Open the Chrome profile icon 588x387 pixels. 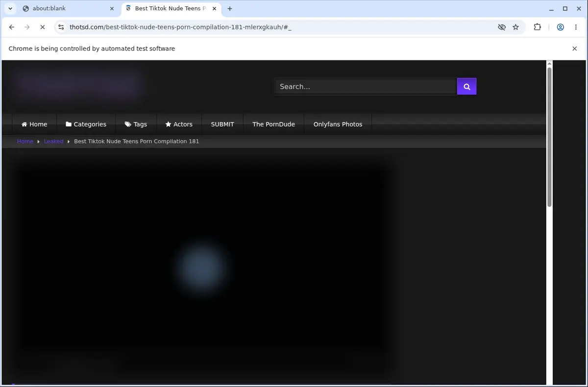(560, 27)
